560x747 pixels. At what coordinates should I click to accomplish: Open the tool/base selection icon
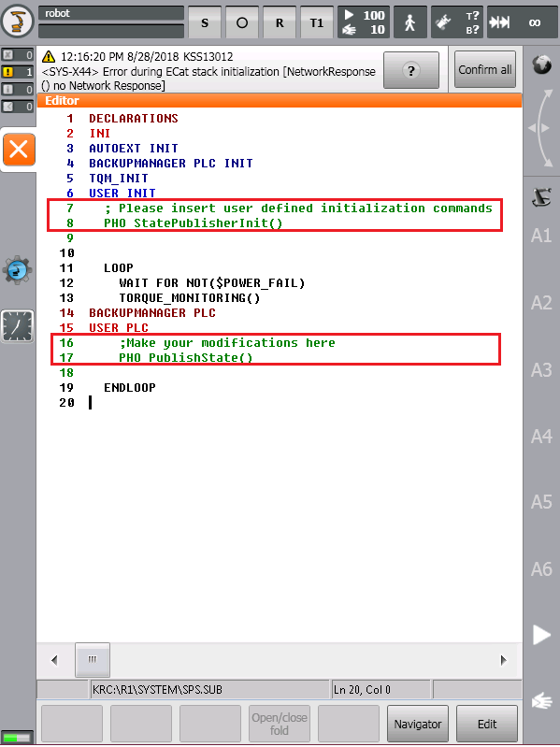click(x=457, y=22)
